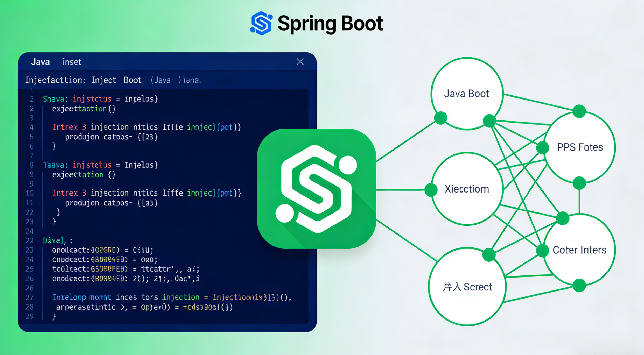Viewport: 644px width, 355px height.
Task: Click the large green Spring app icon
Action: (x=317, y=189)
